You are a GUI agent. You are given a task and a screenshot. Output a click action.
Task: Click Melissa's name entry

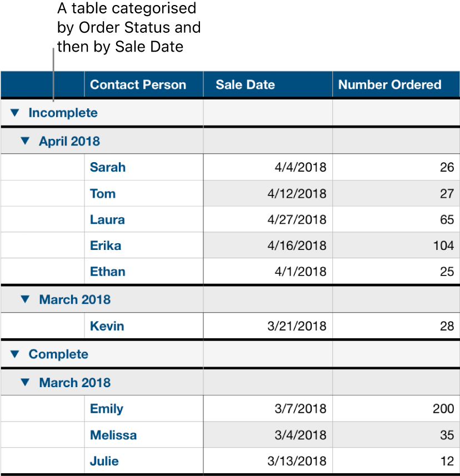[x=113, y=435]
